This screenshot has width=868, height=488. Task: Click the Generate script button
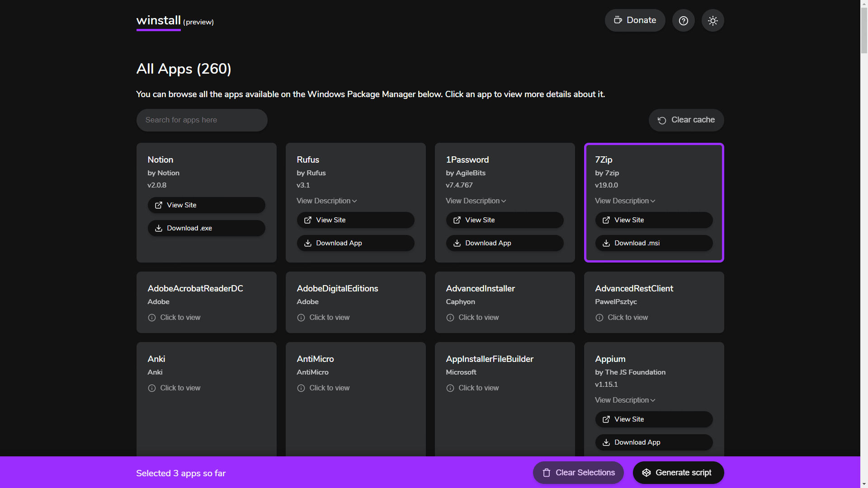[678, 473]
